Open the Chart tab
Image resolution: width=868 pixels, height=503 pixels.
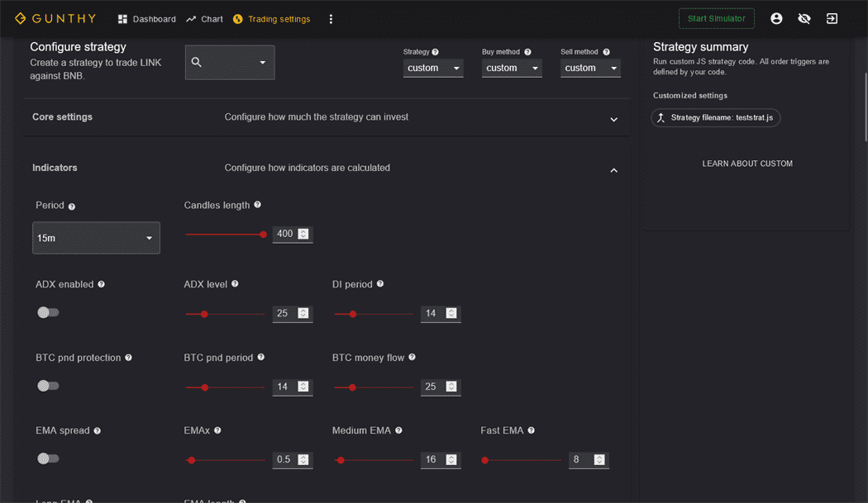[204, 19]
